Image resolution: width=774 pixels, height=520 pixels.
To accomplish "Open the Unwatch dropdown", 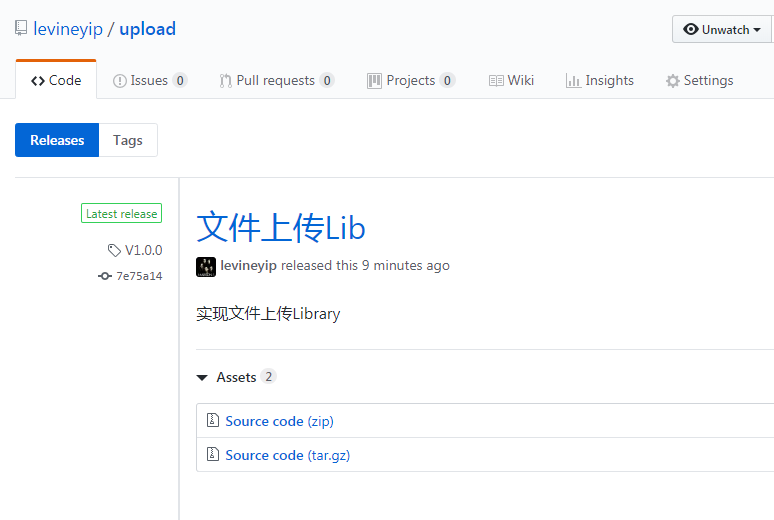I will [x=722, y=30].
